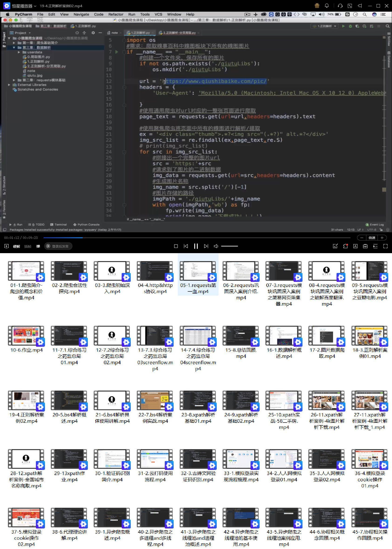Go to the previous video
The width and height of the screenshot is (392, 549).
tap(186, 246)
